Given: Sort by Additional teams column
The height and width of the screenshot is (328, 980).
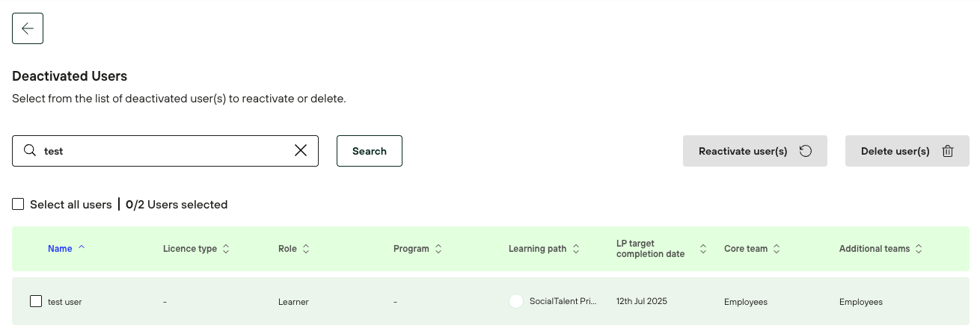Looking at the screenshot, I should (x=919, y=249).
